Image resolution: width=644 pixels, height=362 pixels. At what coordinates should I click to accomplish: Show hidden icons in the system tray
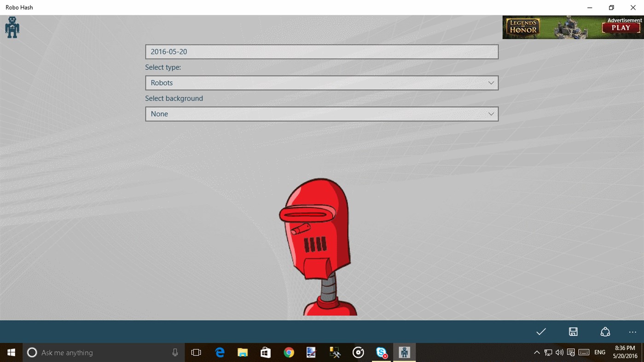[x=537, y=352]
